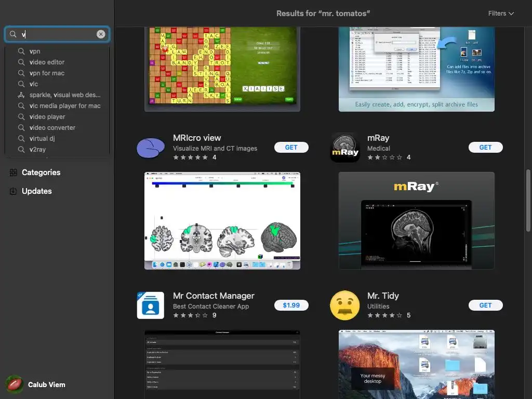Screen dimensions: 532x399
Task: Click magnifier icon beside 'video editor'
Action: tap(21, 62)
